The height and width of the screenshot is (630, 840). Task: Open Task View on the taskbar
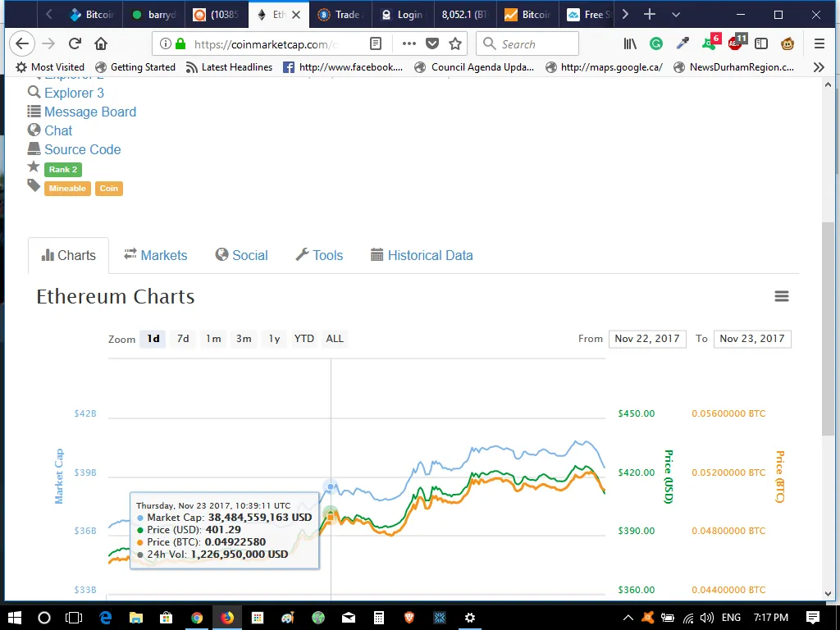74,618
